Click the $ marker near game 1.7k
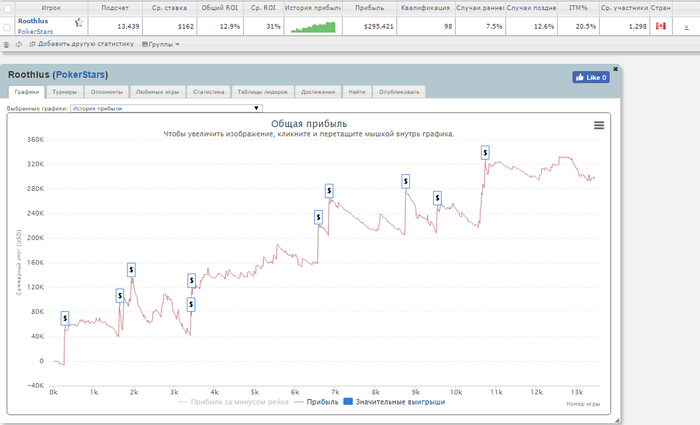700x425 pixels. point(120,296)
